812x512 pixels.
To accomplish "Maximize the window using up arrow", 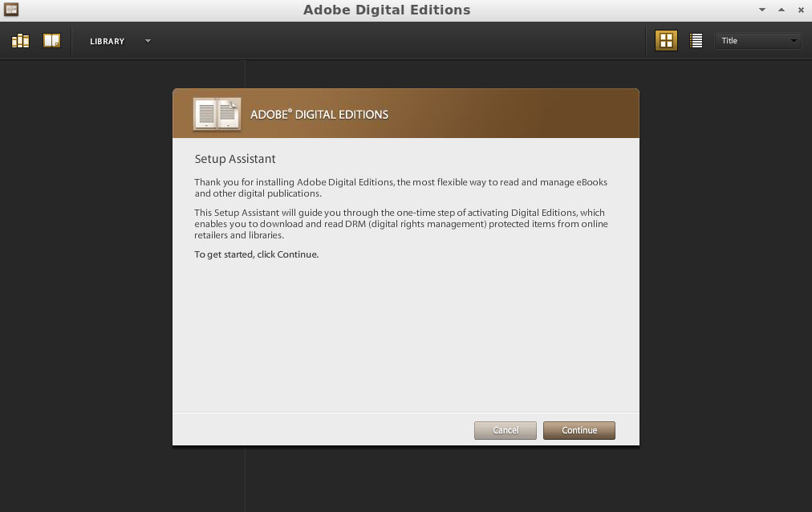I will pyautogui.click(x=782, y=10).
